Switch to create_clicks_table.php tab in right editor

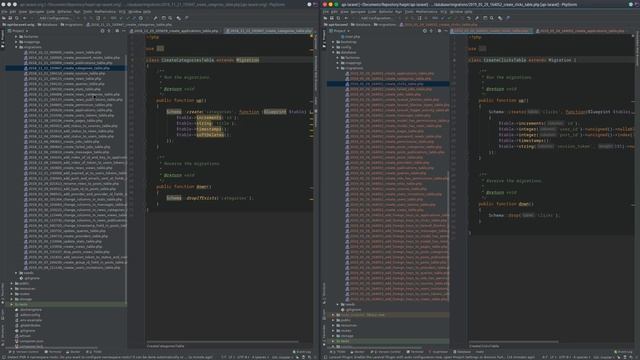tap(491, 31)
